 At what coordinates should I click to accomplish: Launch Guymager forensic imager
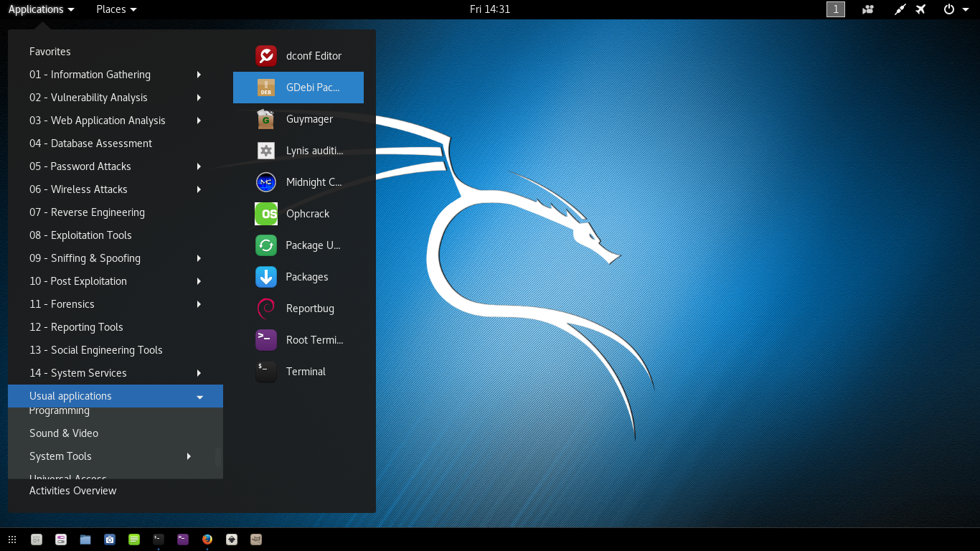pos(308,119)
